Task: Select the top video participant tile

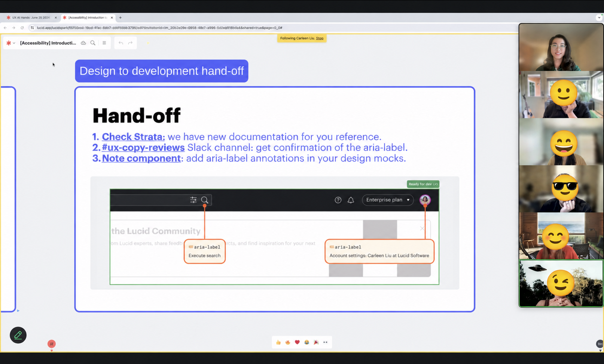Action: (x=561, y=47)
